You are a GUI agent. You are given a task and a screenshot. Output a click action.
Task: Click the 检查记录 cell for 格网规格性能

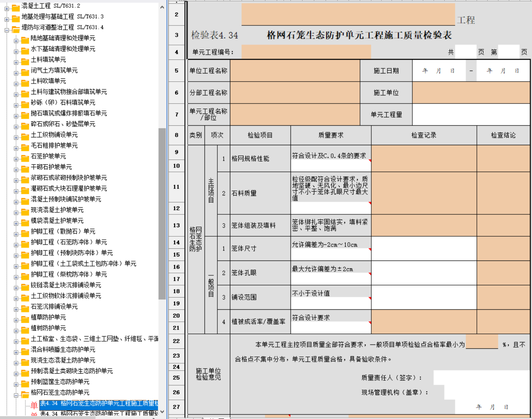pos(424,159)
